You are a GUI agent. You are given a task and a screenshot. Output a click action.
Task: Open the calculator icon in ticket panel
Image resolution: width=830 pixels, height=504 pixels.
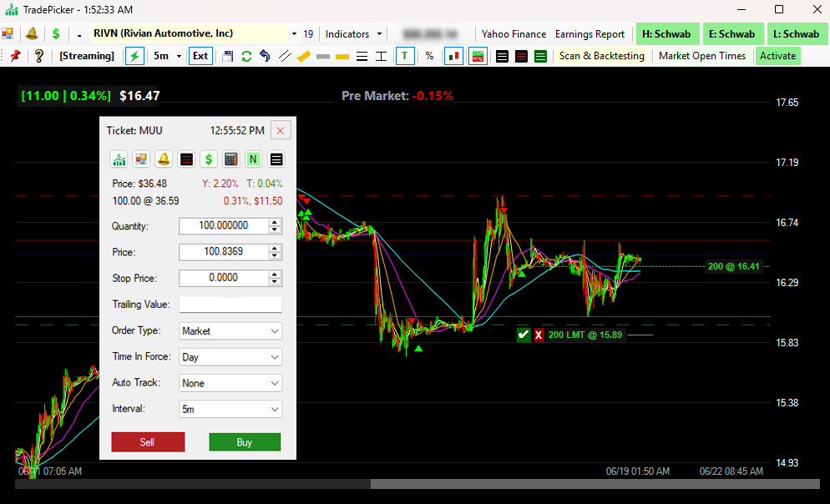click(230, 159)
